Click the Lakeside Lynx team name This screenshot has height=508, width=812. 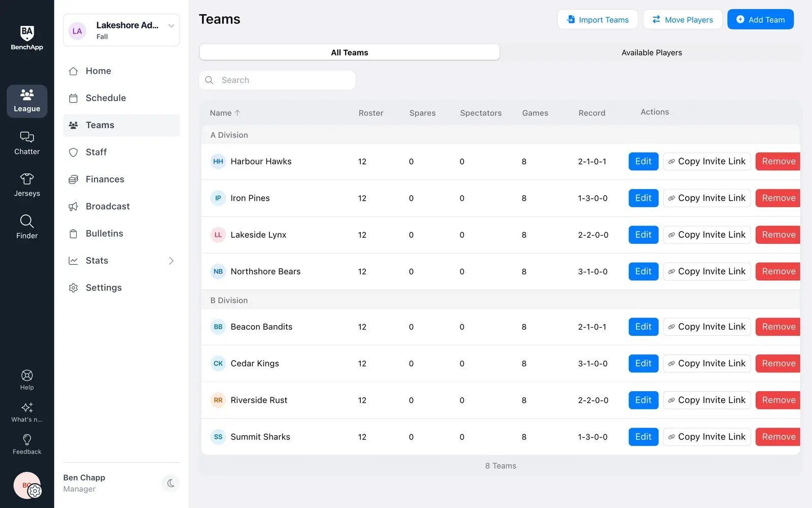point(258,235)
